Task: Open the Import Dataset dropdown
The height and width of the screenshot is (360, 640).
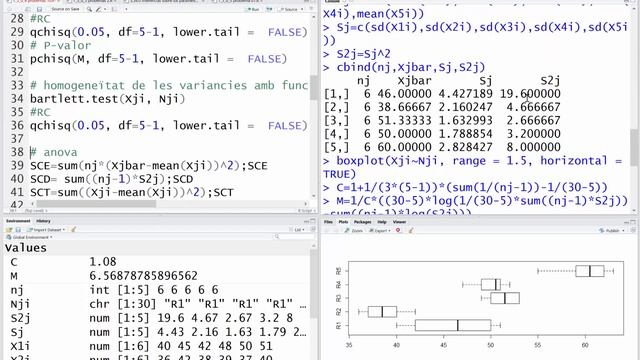Action: (x=45, y=230)
